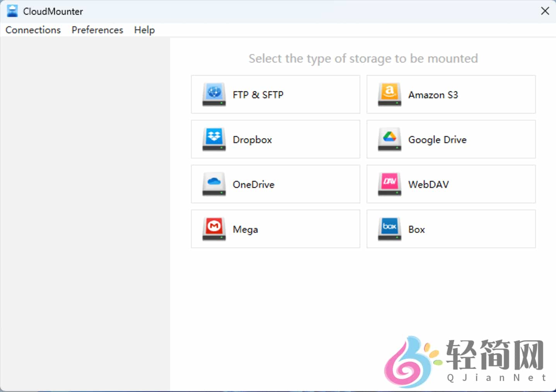This screenshot has height=392, width=556.
Task: Click the Box drive icon
Action: pos(389,229)
